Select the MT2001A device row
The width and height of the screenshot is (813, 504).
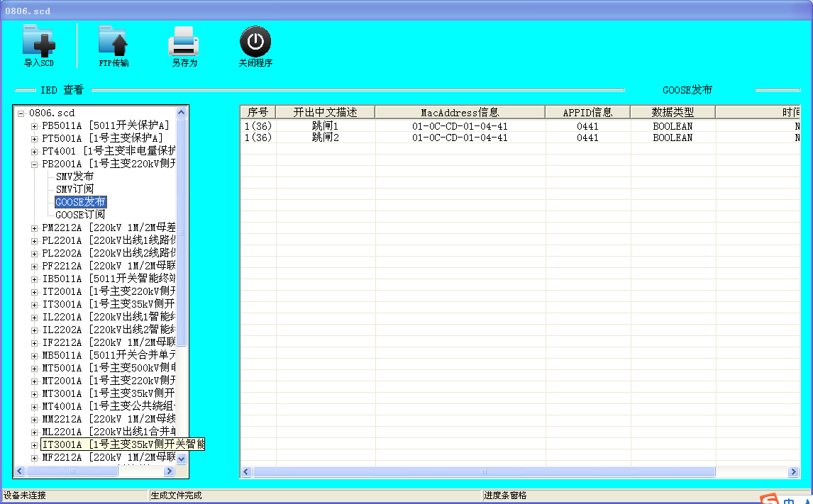pyautogui.click(x=109, y=381)
